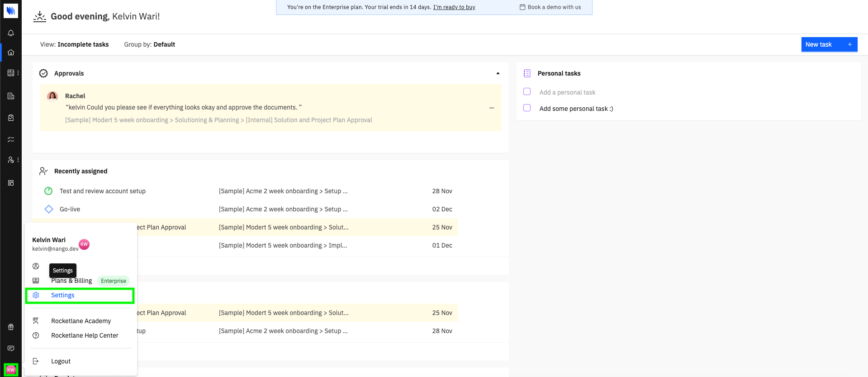Click the Kelvin Wari name in popup
This screenshot has width=868, height=377.
pos(49,240)
